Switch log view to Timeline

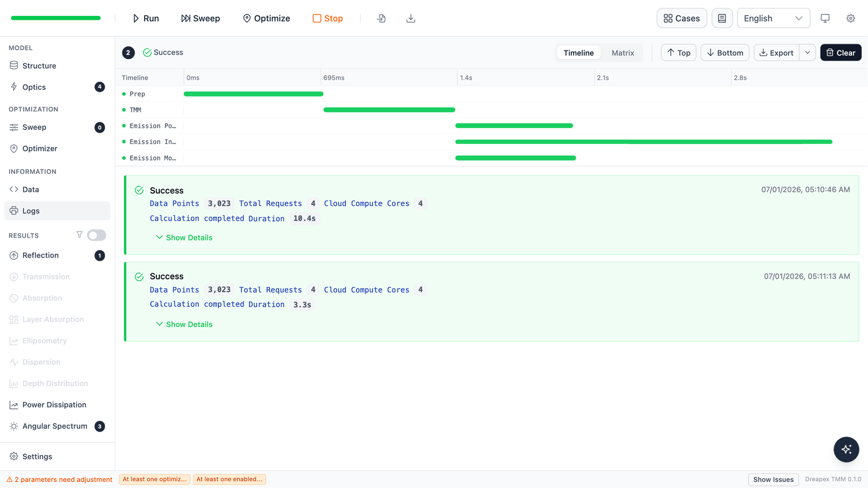coord(578,53)
